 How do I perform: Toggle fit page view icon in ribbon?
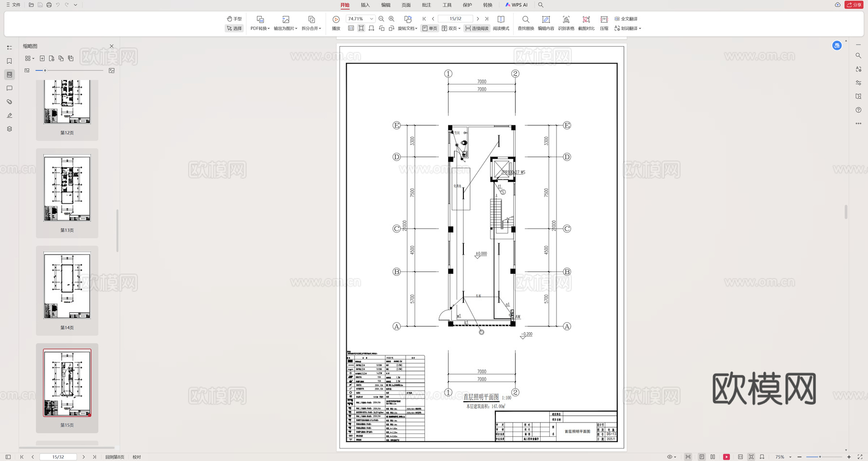[x=361, y=28]
